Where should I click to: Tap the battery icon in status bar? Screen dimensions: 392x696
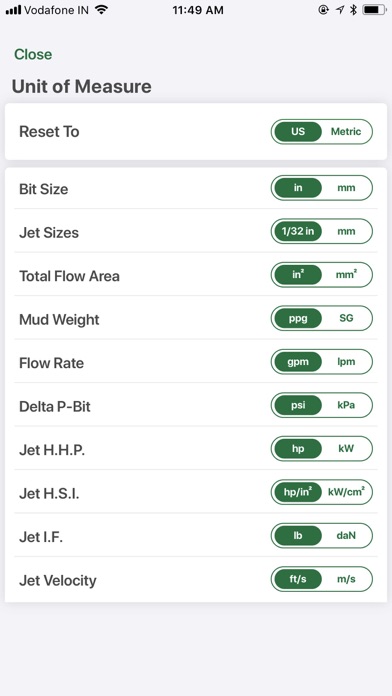(x=374, y=10)
